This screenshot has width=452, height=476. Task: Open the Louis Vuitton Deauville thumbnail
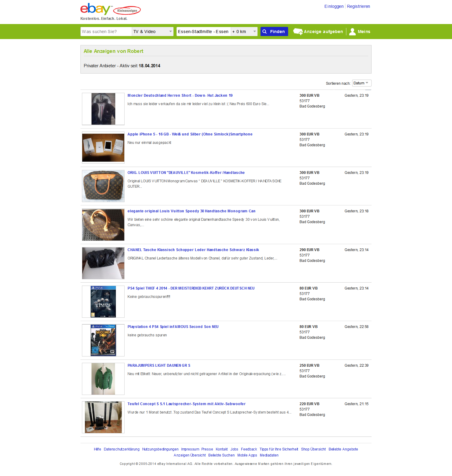tap(103, 186)
